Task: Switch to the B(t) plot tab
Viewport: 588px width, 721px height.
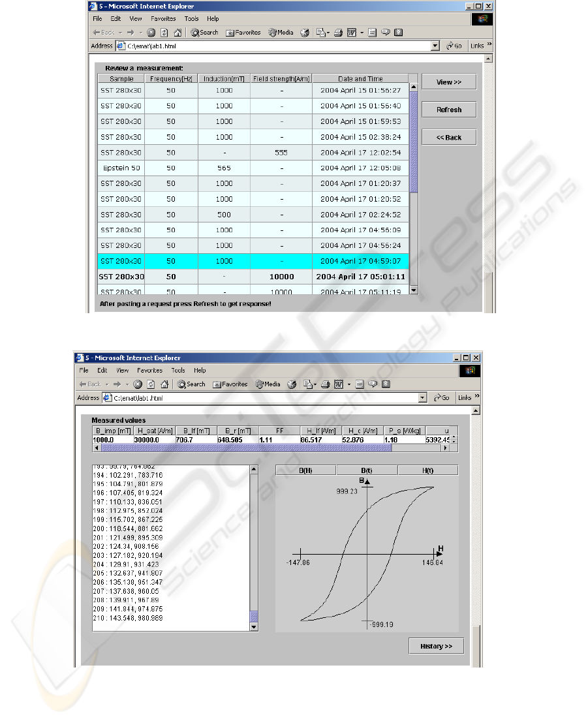Action: point(367,470)
